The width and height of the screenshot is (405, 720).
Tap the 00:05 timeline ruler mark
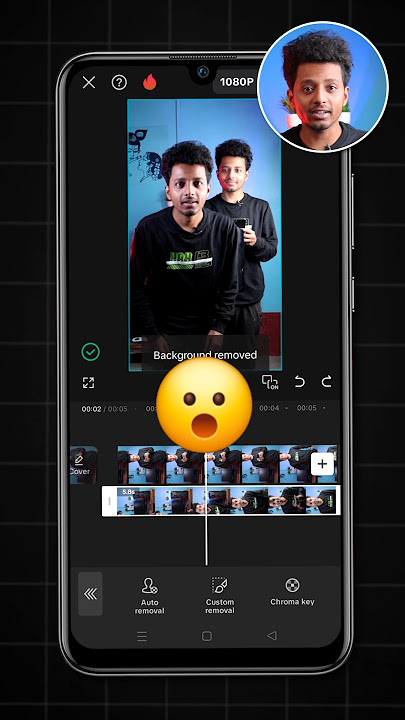pos(306,408)
